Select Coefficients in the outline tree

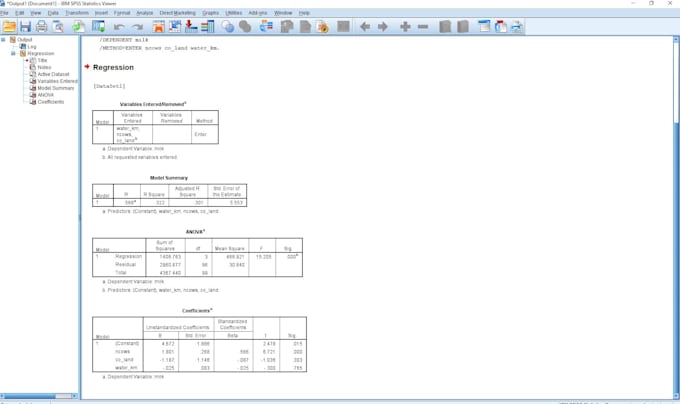click(x=51, y=102)
